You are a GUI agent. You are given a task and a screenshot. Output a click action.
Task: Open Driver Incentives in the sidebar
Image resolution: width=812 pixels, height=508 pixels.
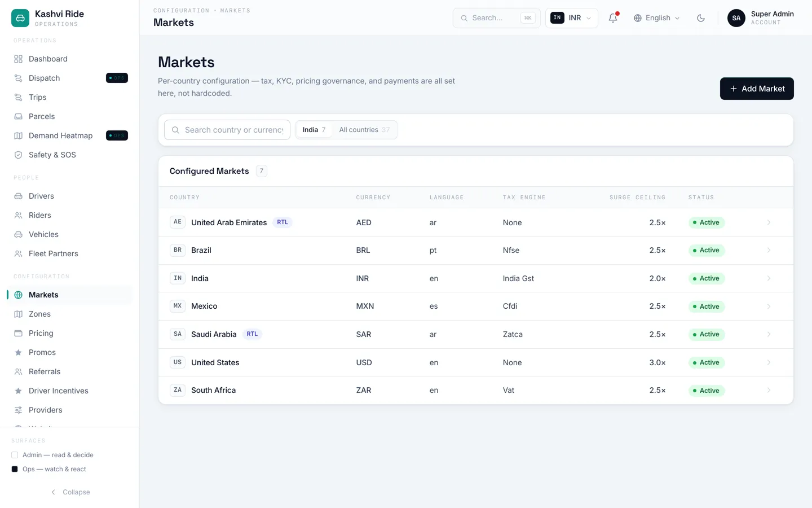click(70, 391)
